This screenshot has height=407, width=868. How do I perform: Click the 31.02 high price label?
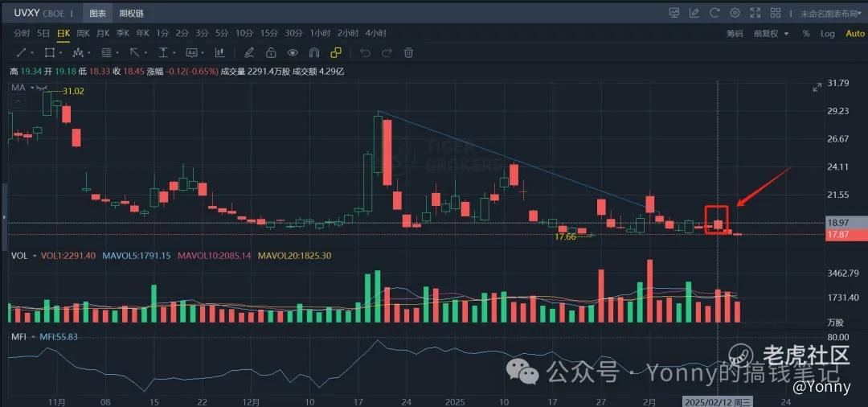click(73, 91)
